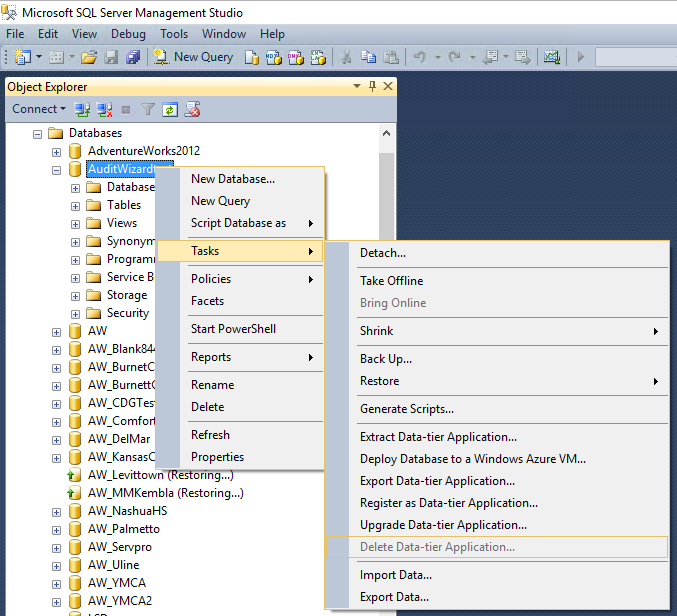
Task: Select AW_Levittown (Restoring...) database
Action: tap(160, 475)
